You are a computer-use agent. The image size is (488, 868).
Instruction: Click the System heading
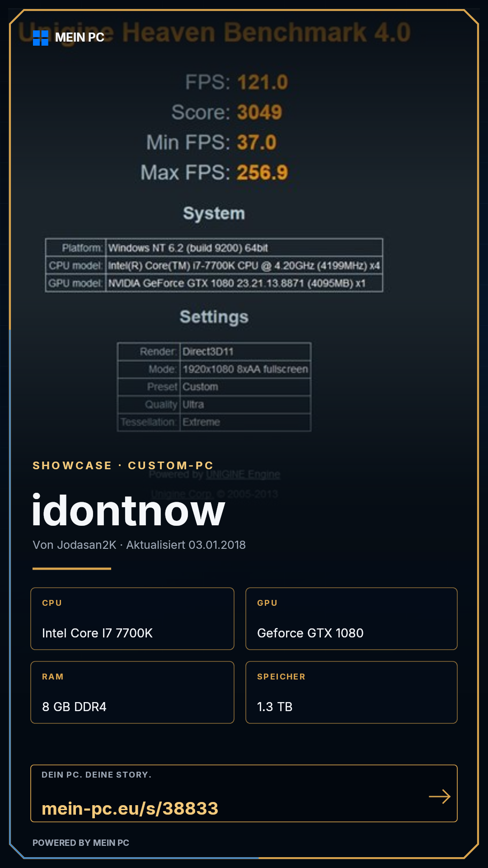pos(214,213)
